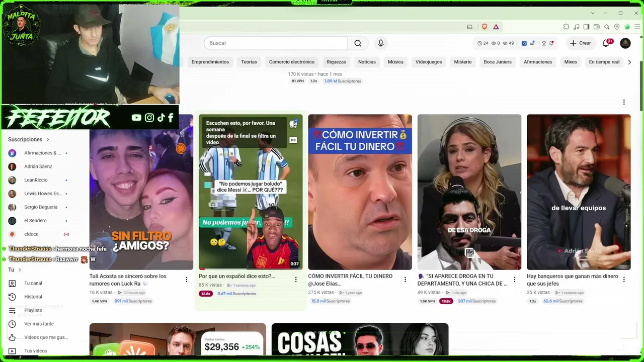Select the Teorías chip
Viewport: 644px width, 362px height.
(x=249, y=62)
